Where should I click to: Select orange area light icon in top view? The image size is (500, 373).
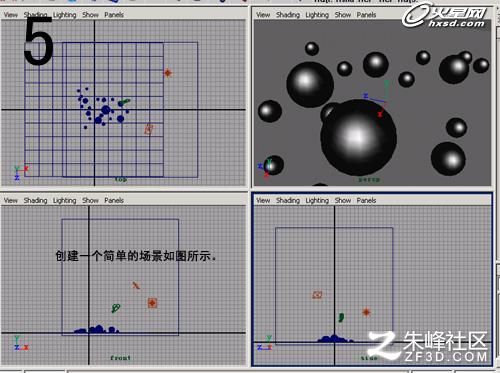149,129
